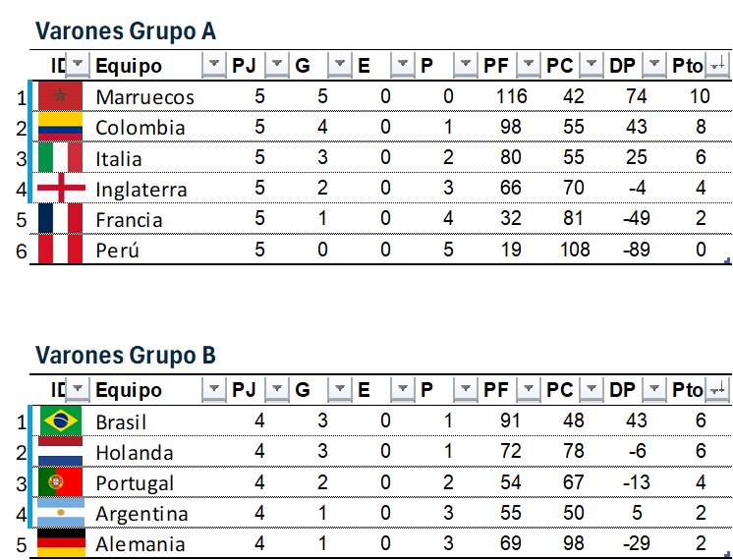Open the Equipo filter dropdown in Grupo B
This screenshot has height=560, width=733.
click(x=213, y=391)
